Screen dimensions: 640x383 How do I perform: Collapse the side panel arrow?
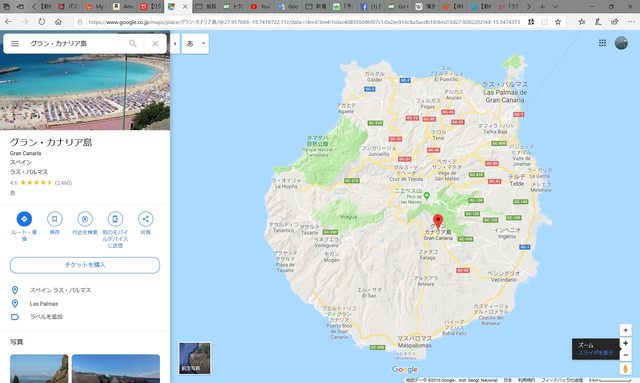click(x=175, y=43)
